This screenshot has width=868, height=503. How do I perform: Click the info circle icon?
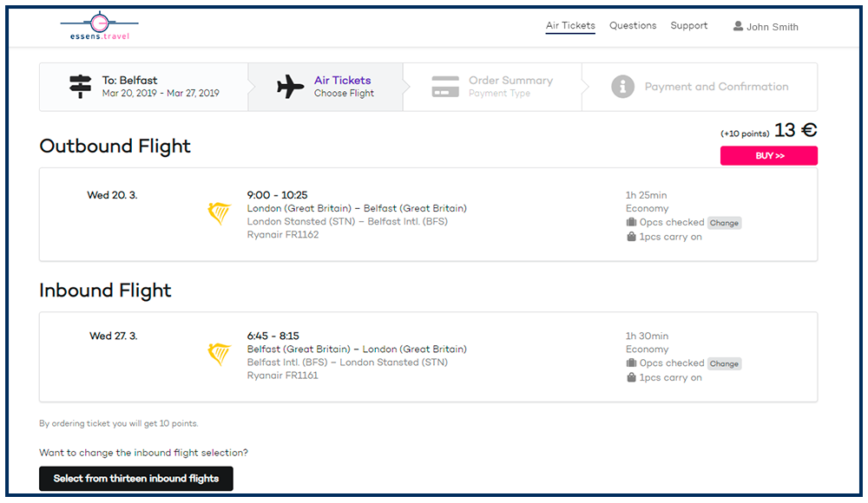622,87
